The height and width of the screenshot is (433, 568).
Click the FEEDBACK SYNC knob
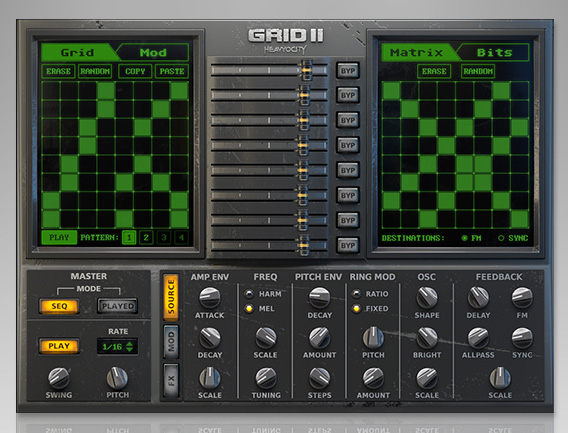tap(522, 338)
